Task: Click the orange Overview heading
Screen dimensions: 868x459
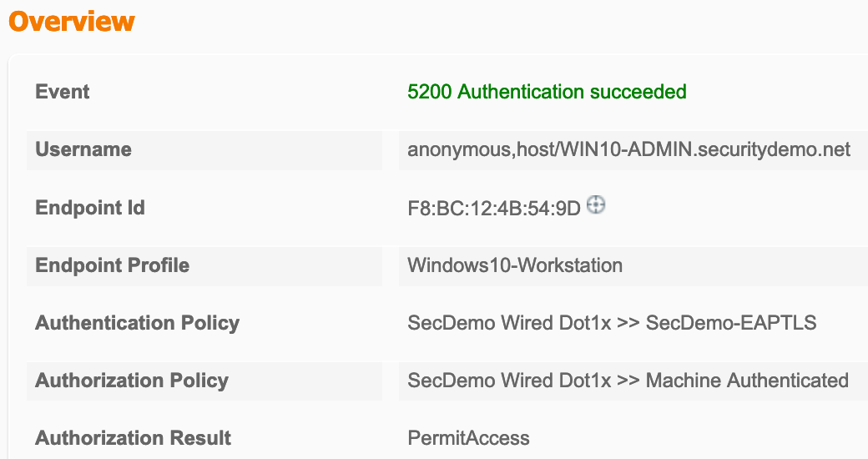Action: tap(72, 21)
